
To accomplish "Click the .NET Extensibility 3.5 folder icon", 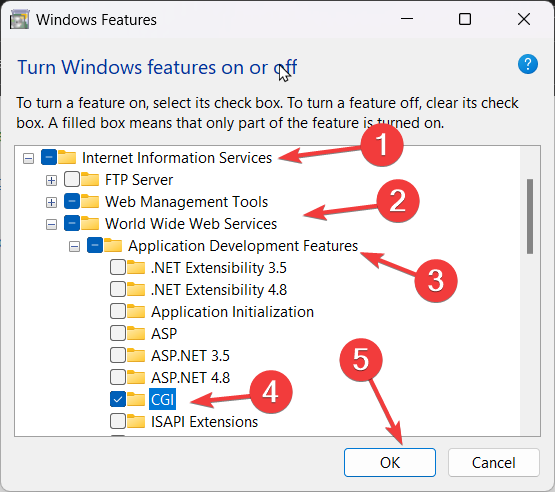I will coord(136,267).
